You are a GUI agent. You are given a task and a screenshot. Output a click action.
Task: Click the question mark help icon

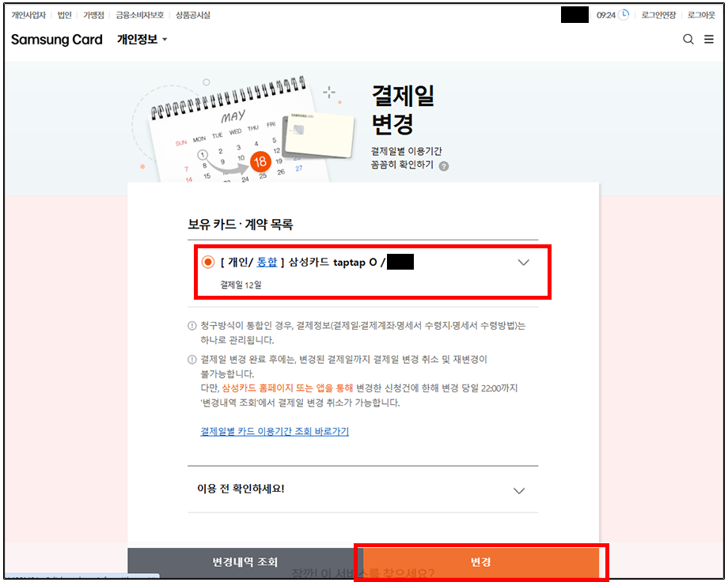pyautogui.click(x=444, y=166)
